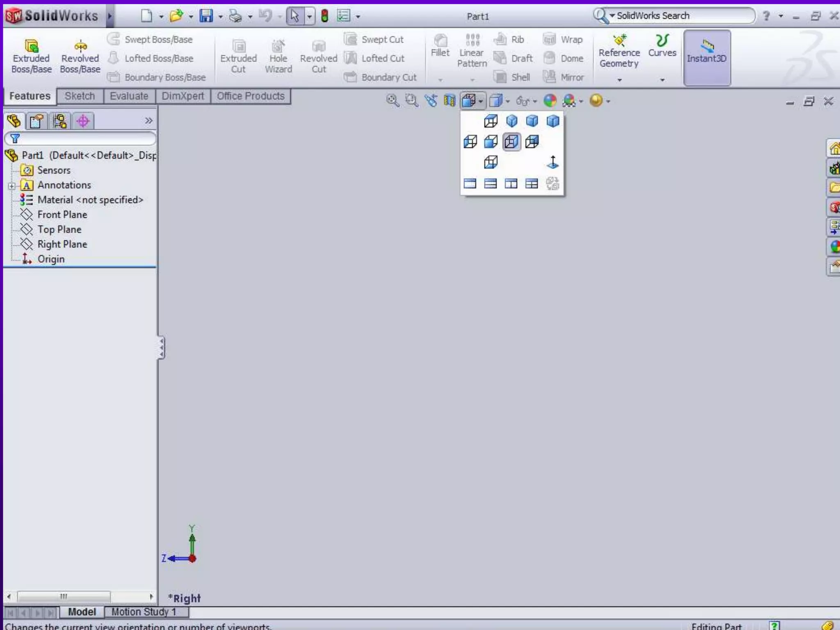This screenshot has width=840, height=630.
Task: Click the Zoom to Fit magnifier
Action: [x=393, y=100]
